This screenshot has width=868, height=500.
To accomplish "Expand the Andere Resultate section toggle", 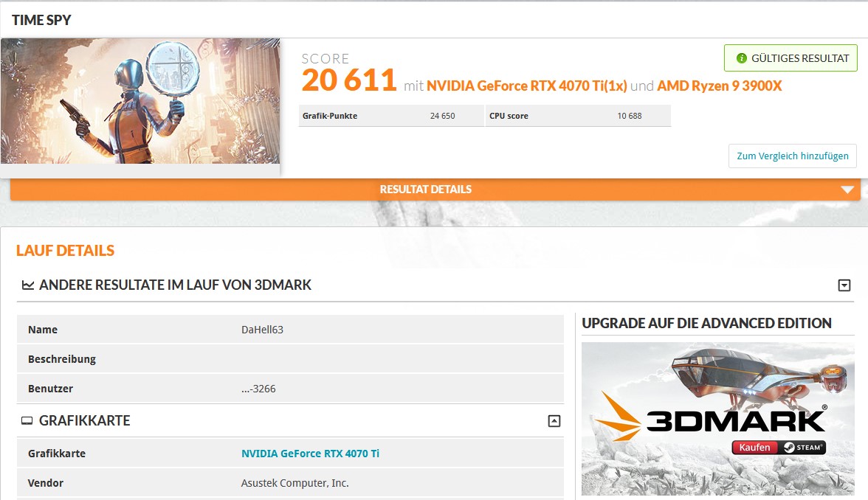I will (x=844, y=285).
